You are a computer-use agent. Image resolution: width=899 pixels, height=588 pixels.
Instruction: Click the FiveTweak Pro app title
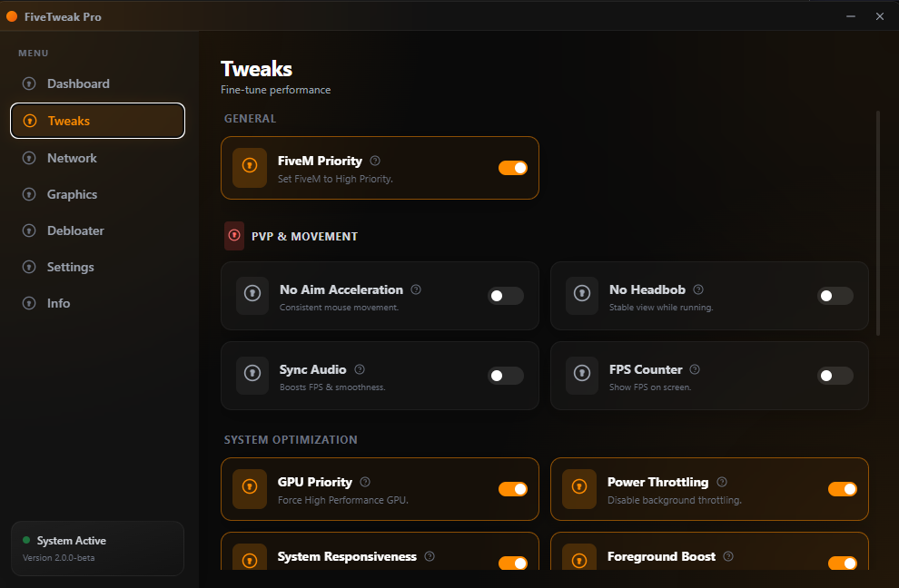coord(64,16)
